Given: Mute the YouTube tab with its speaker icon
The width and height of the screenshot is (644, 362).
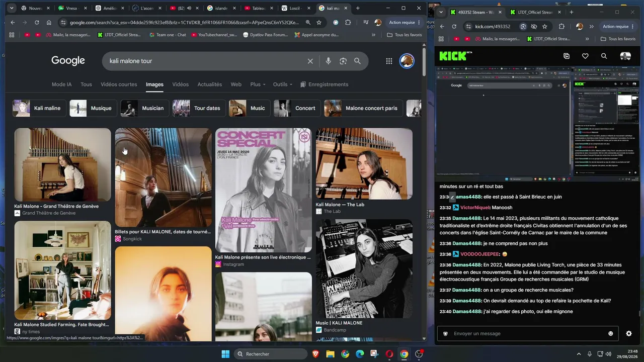Looking at the screenshot, I should pos(189,8).
